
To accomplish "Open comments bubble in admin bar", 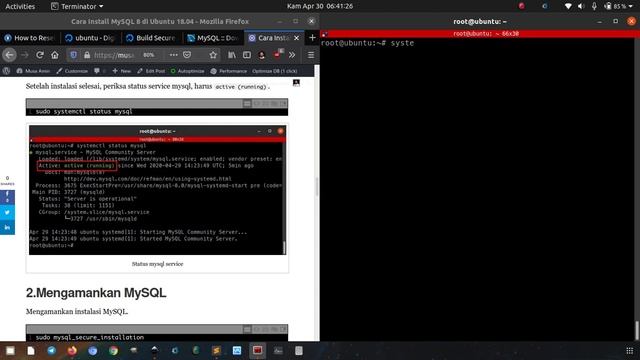I will tap(99, 71).
